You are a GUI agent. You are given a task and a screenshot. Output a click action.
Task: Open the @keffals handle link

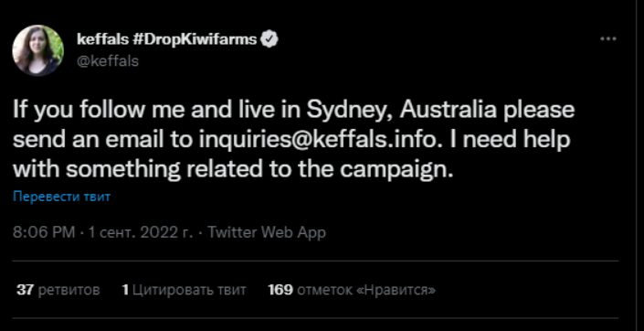pos(108,61)
